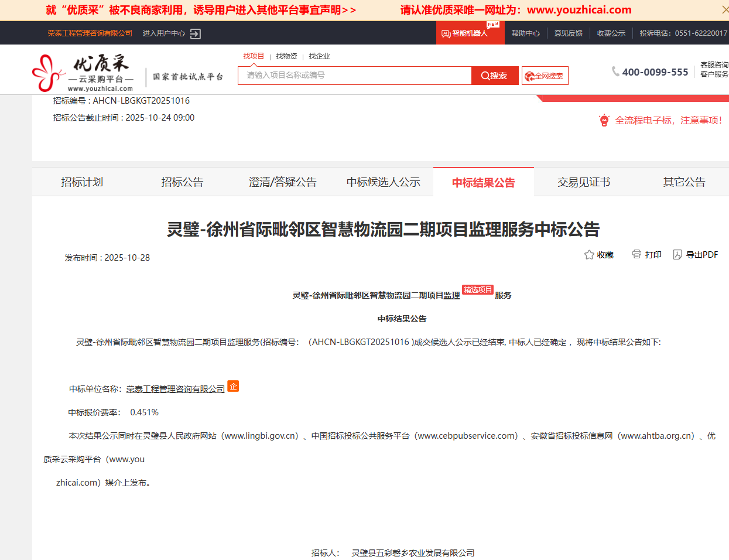This screenshot has height=560, width=729.
Task: Click the login arrow icon beside 进入用户中心
Action: pyautogui.click(x=196, y=34)
